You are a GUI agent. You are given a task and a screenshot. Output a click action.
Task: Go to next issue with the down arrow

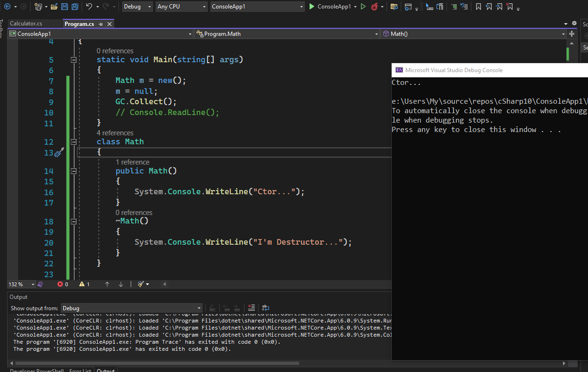(121, 284)
